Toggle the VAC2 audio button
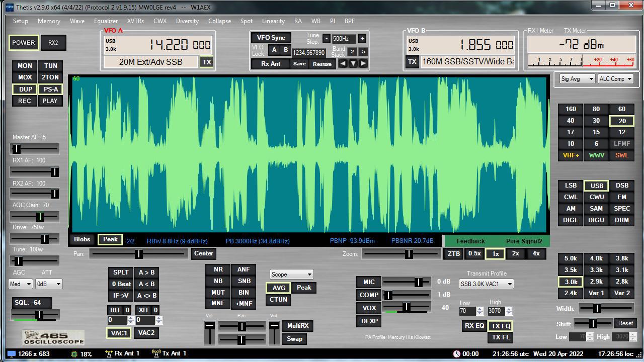 (146, 333)
